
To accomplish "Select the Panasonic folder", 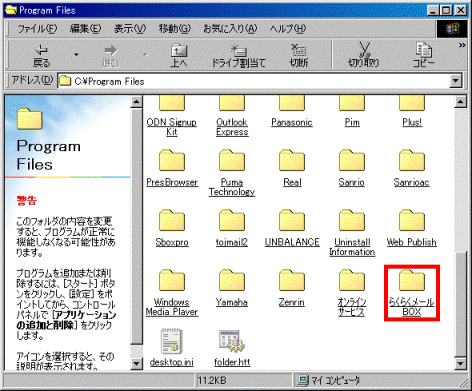I will (292, 112).
